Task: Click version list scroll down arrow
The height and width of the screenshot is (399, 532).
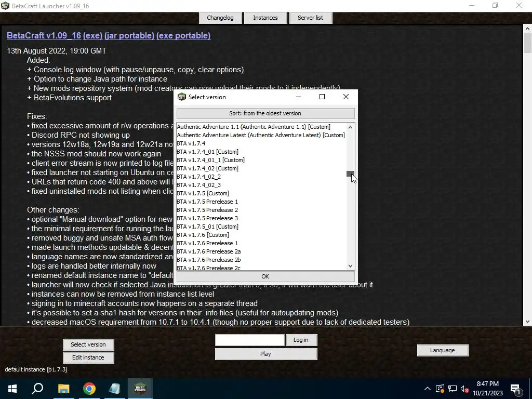Action: click(x=351, y=266)
